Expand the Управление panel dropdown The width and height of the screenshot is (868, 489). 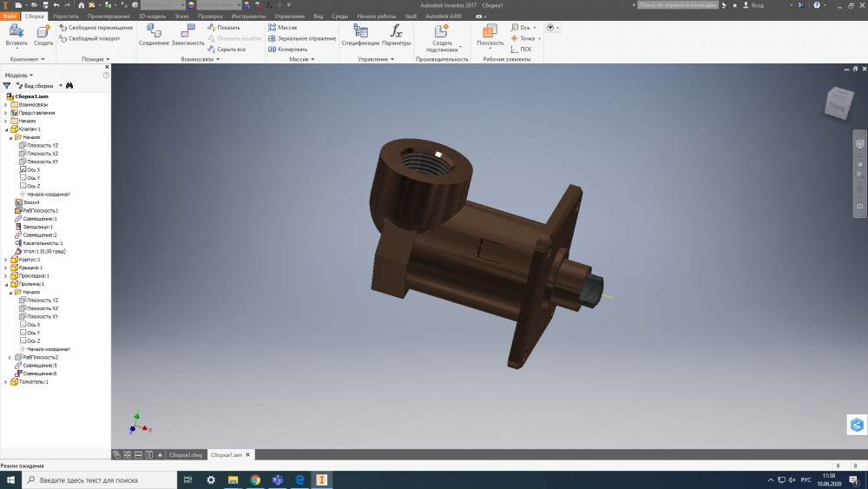coord(392,59)
